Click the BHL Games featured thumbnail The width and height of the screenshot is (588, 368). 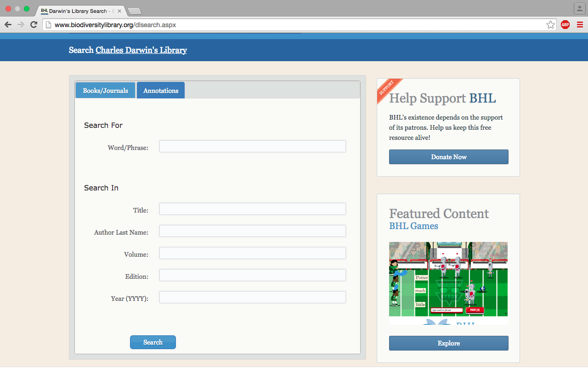pos(448,280)
